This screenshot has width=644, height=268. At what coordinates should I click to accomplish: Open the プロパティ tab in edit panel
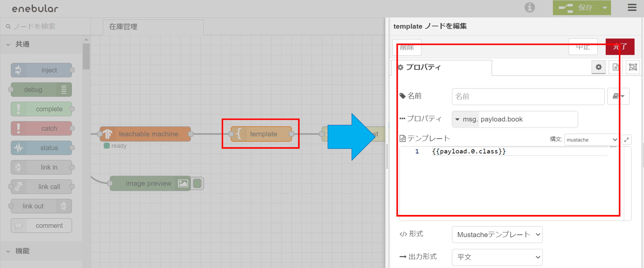[x=442, y=67]
